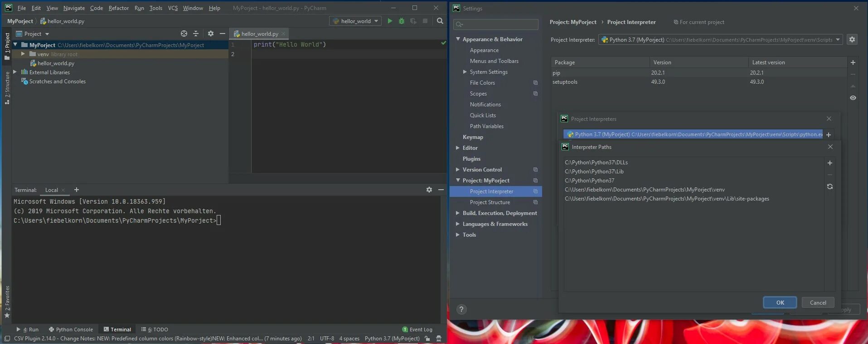Expand Languages & Frameworks group

pos(458,224)
